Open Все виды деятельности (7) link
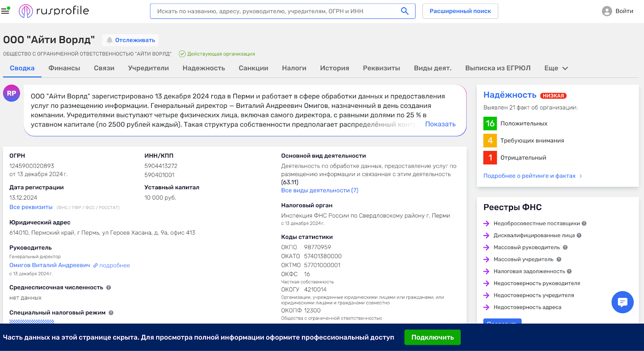This screenshot has height=351, width=644. click(x=320, y=190)
